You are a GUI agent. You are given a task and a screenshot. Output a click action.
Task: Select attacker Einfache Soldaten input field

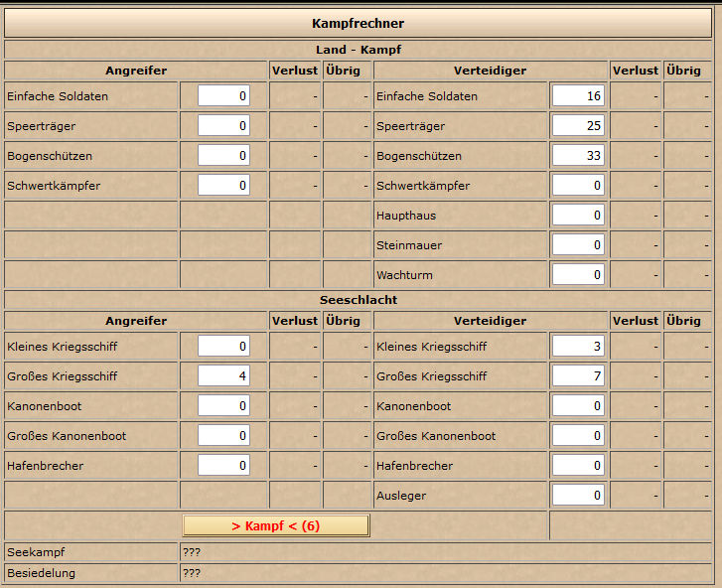(223, 96)
